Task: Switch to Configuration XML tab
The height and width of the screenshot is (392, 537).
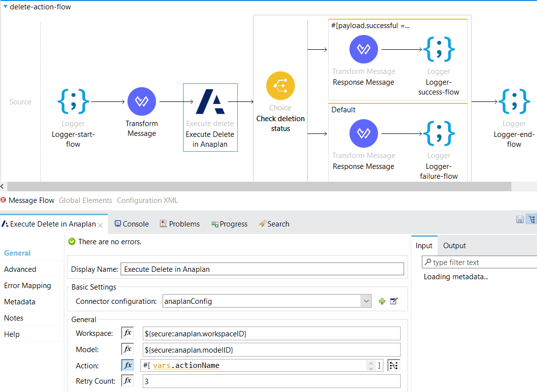Action: [147, 200]
